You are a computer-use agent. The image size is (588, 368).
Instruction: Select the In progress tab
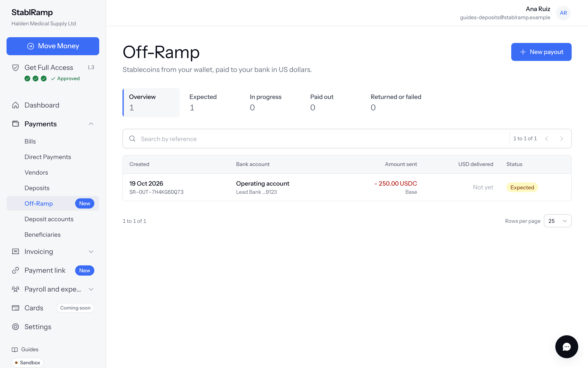pyautogui.click(x=272, y=102)
